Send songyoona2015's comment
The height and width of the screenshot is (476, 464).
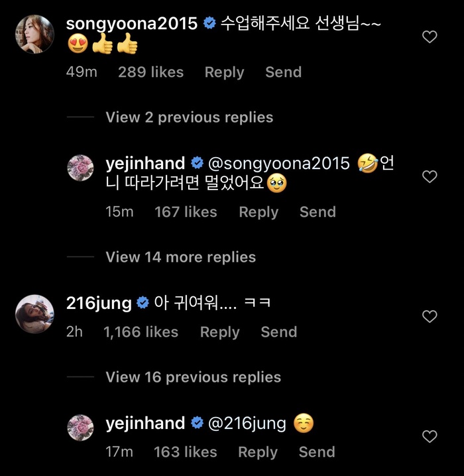(283, 72)
